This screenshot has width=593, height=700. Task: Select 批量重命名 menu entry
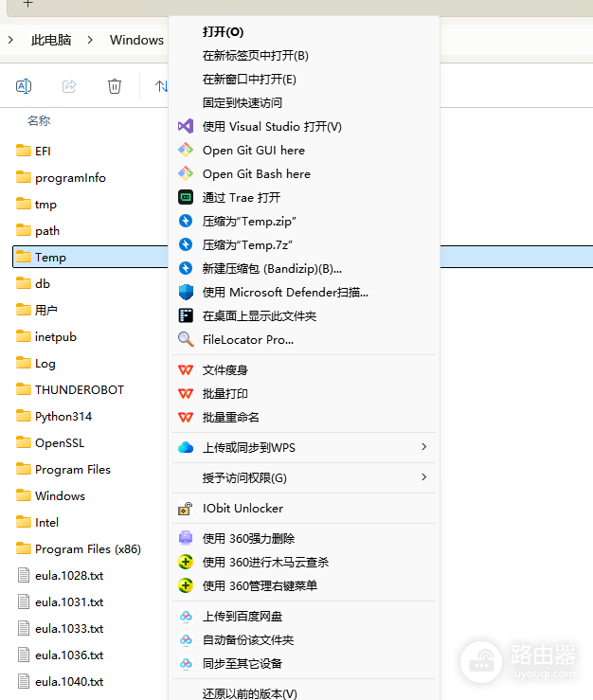(x=230, y=417)
